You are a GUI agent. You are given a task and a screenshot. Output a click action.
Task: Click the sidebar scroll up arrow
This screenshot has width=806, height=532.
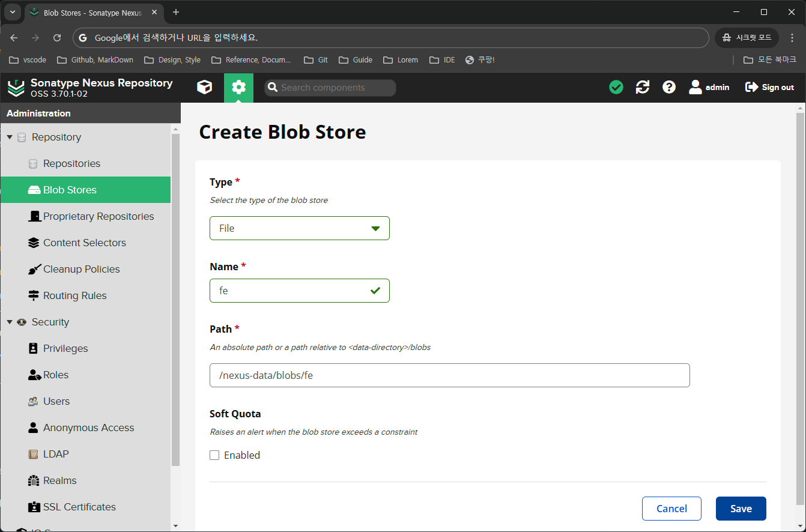pos(175,128)
